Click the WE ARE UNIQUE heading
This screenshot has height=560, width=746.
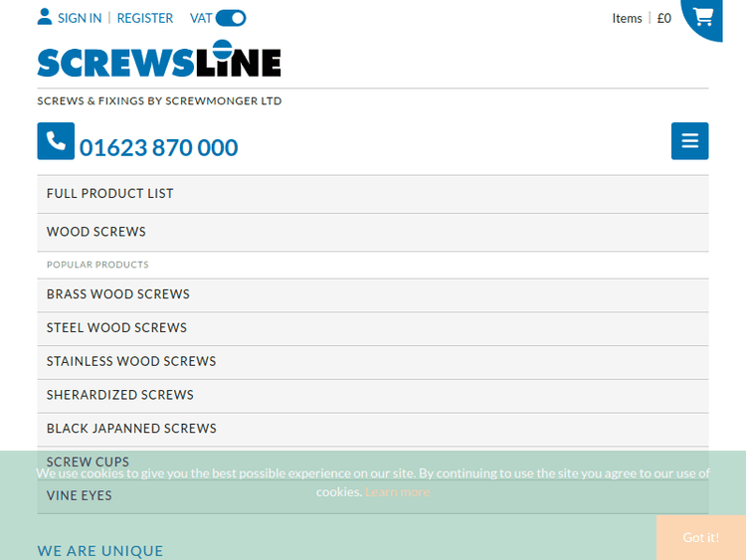point(99,551)
